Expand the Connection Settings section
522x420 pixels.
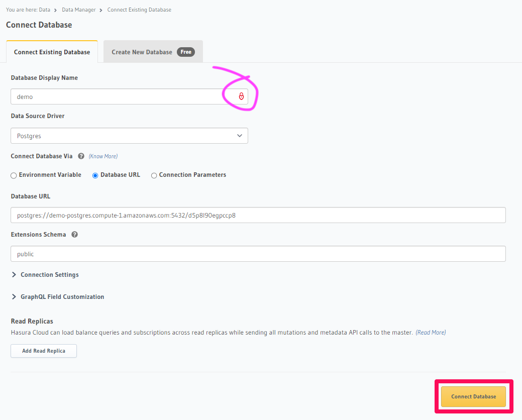[x=45, y=275]
